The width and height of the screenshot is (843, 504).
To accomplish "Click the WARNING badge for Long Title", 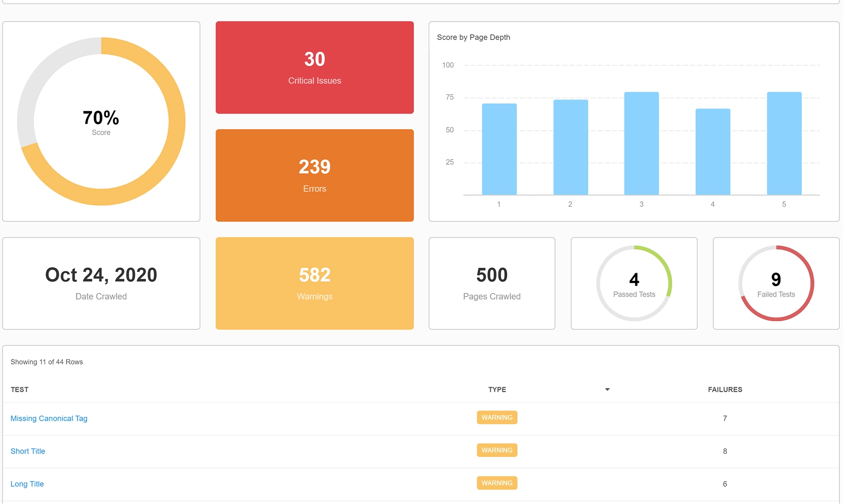I will click(497, 482).
